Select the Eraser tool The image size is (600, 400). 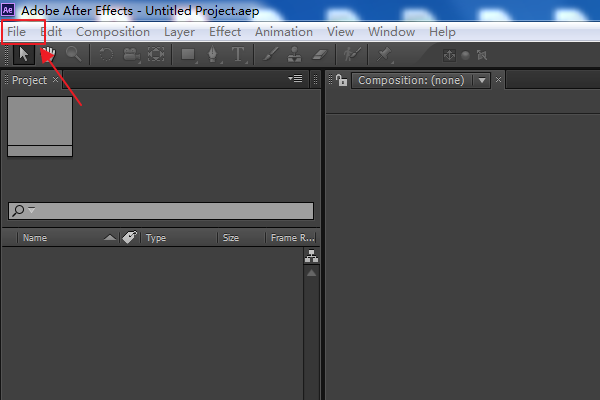(320, 54)
